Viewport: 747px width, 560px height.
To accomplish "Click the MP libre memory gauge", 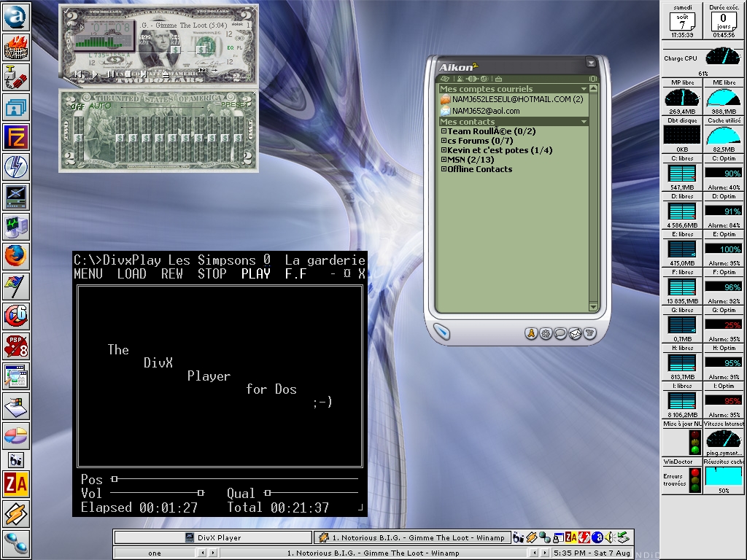I will (x=682, y=97).
